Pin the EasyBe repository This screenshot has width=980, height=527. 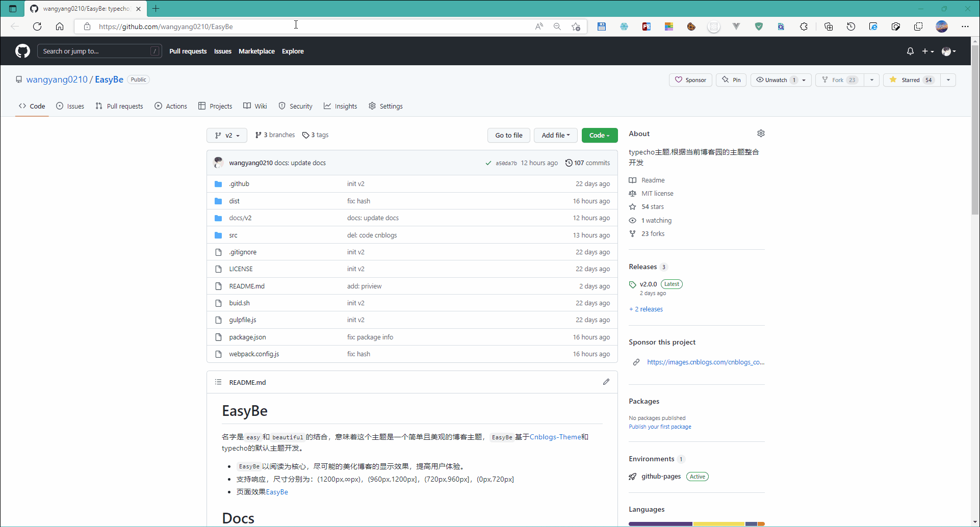pyautogui.click(x=731, y=80)
